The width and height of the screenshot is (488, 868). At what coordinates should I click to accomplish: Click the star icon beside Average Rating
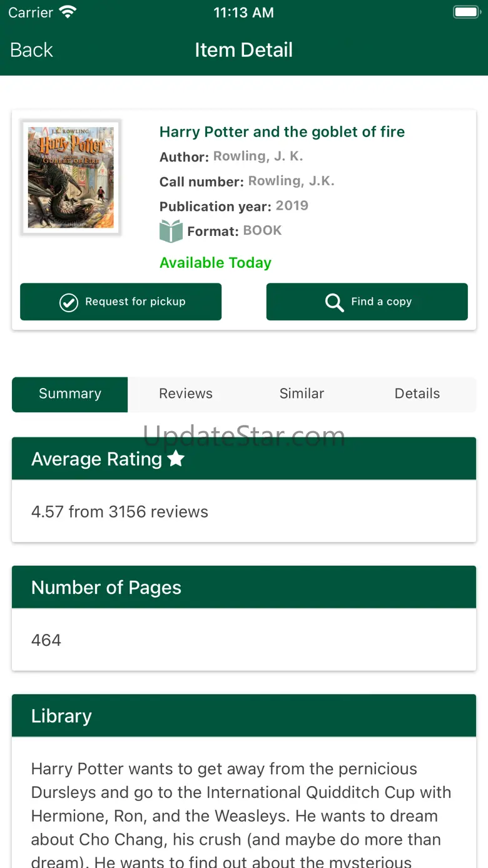click(x=176, y=459)
